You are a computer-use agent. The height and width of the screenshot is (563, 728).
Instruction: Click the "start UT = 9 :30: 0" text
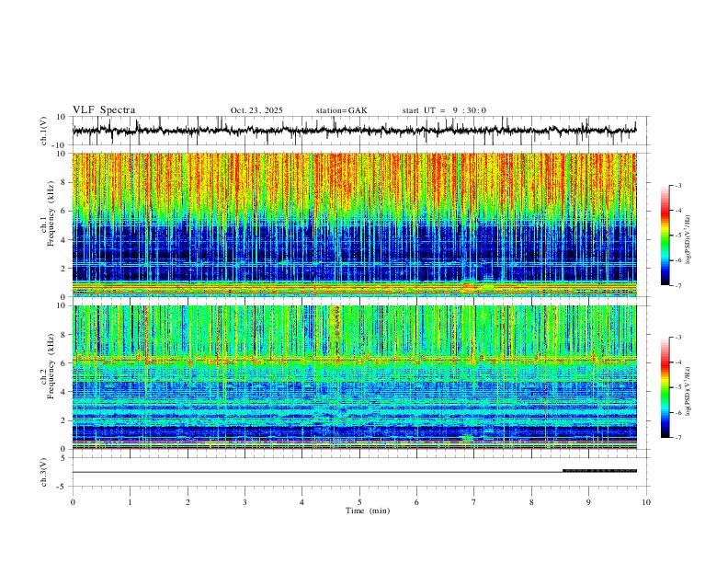pyautogui.click(x=444, y=110)
